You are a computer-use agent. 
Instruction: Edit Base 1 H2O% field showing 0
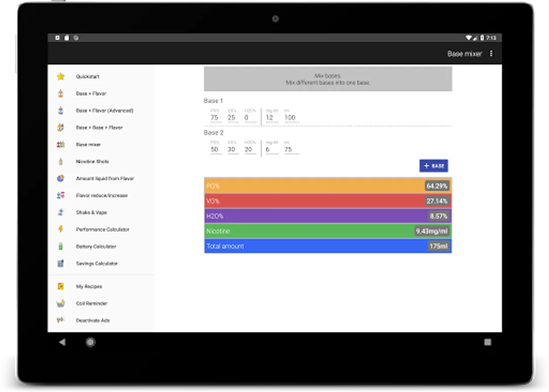click(x=249, y=118)
